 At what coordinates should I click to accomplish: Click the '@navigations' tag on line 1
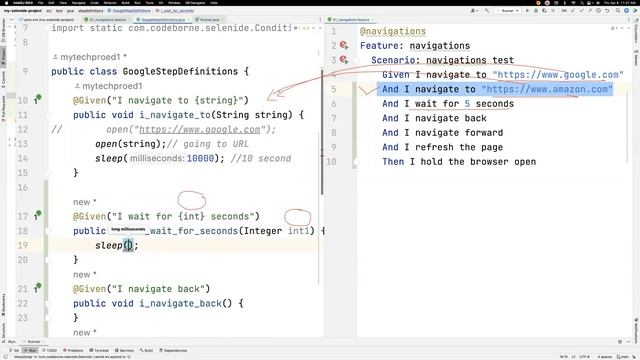pyautogui.click(x=393, y=31)
